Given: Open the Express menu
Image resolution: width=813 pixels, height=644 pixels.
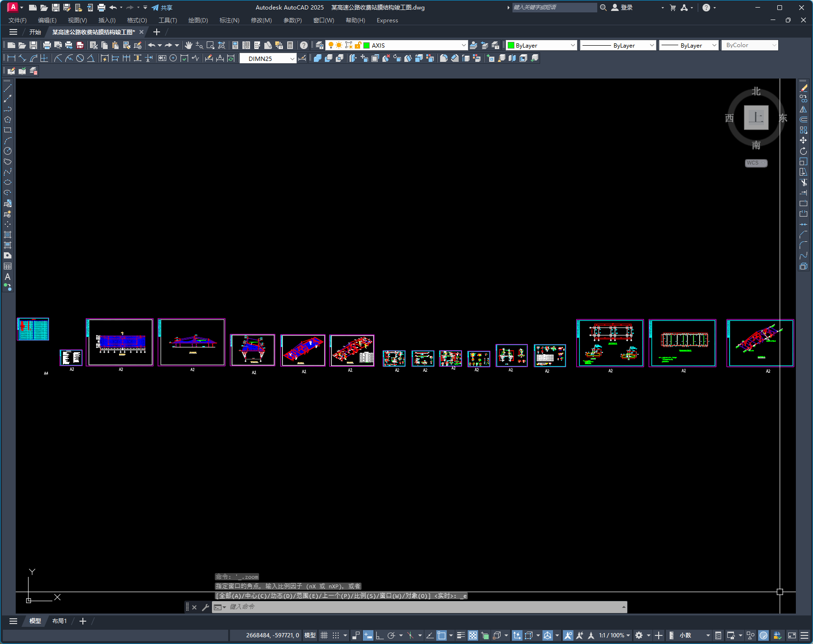Looking at the screenshot, I should pyautogui.click(x=387, y=20).
